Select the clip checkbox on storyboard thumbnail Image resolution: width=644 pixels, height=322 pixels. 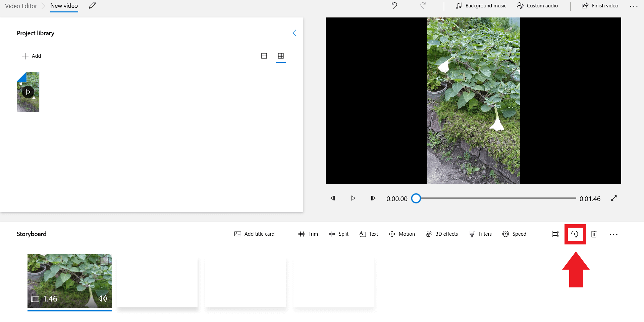point(104,261)
